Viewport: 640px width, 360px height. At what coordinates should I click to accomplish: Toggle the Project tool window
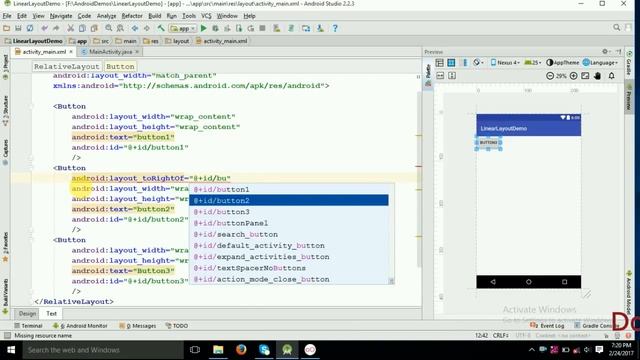pos(5,67)
